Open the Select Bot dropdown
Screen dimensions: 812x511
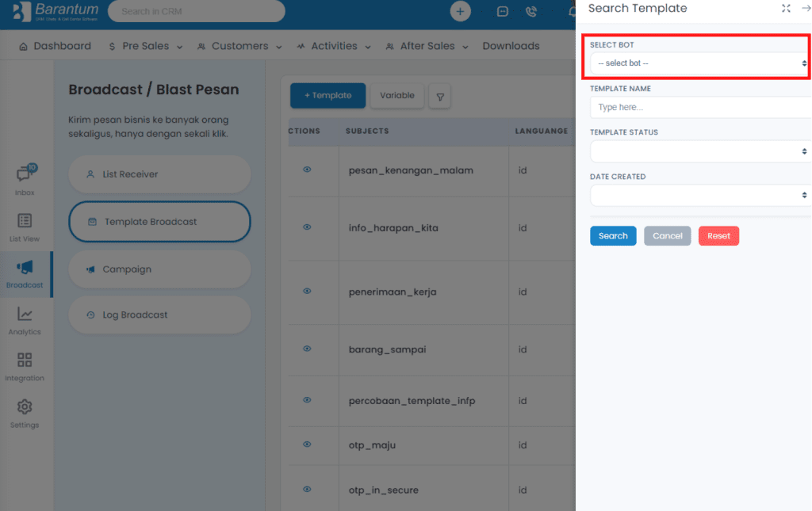(696, 63)
